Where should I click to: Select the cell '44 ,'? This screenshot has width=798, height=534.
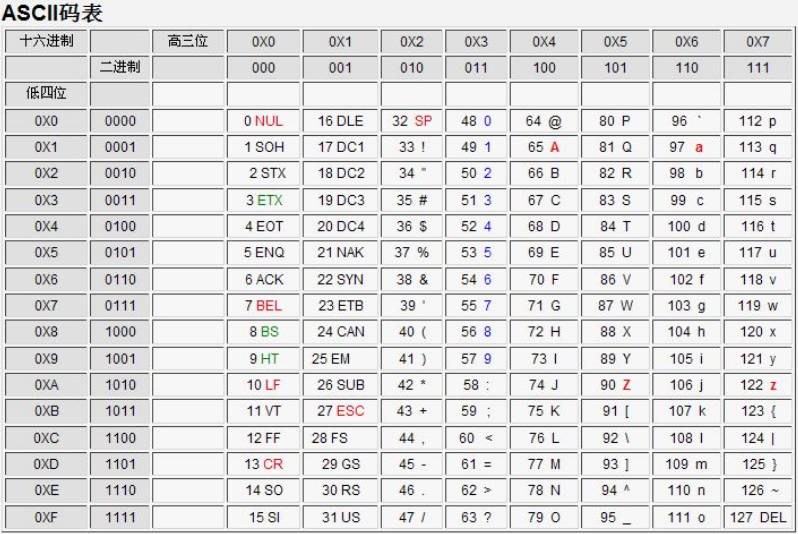[x=411, y=437]
